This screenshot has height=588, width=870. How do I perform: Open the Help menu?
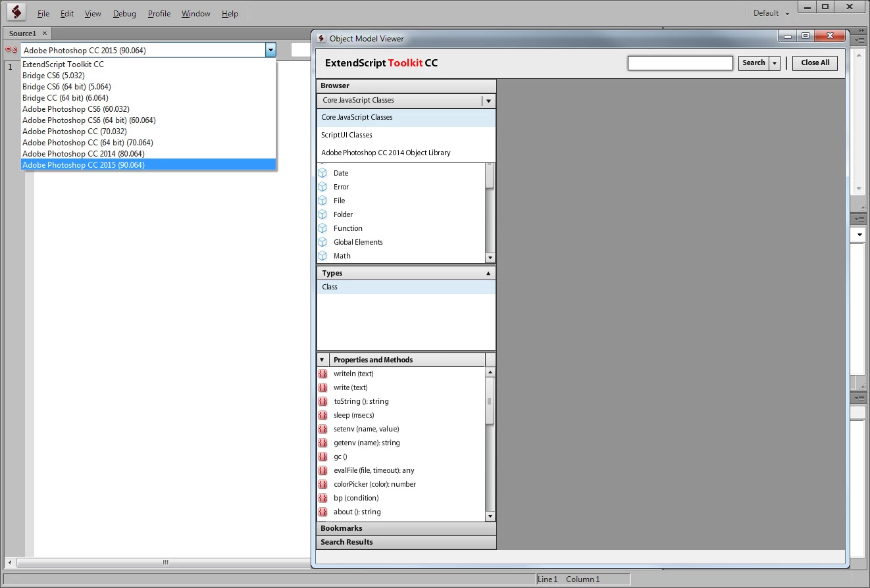tap(230, 13)
